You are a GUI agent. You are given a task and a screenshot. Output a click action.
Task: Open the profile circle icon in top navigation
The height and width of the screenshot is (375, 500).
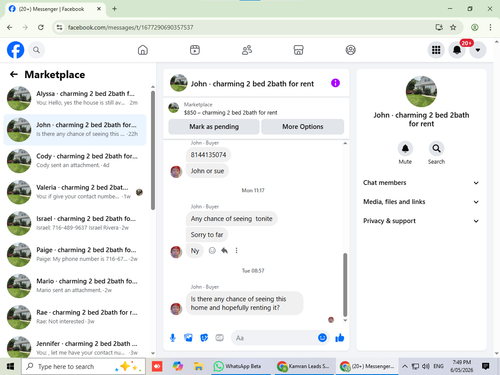pos(350,50)
